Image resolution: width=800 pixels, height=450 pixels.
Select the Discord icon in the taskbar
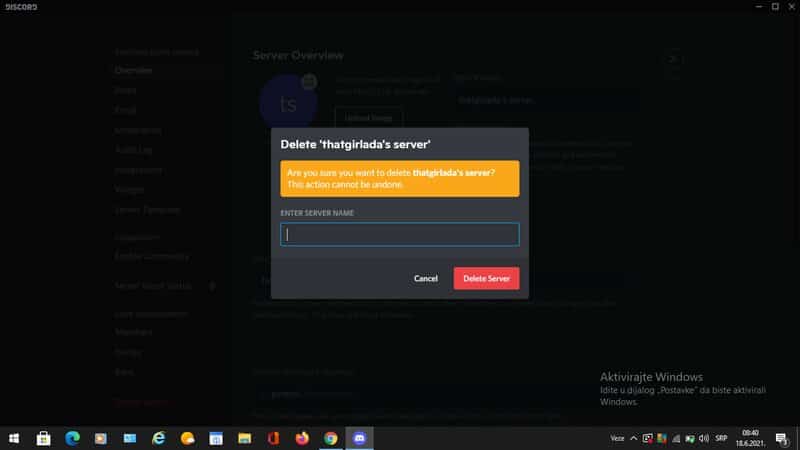pyautogui.click(x=359, y=438)
